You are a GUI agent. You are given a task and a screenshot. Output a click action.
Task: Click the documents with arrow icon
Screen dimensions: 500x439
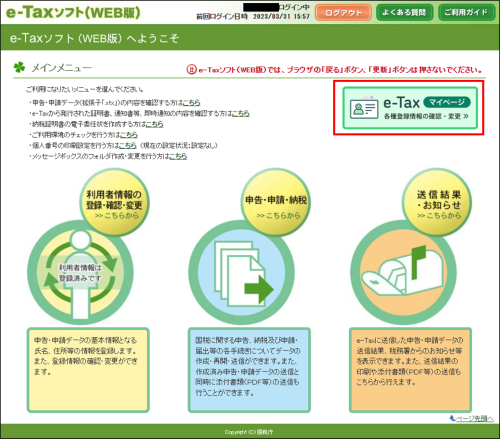click(x=241, y=273)
